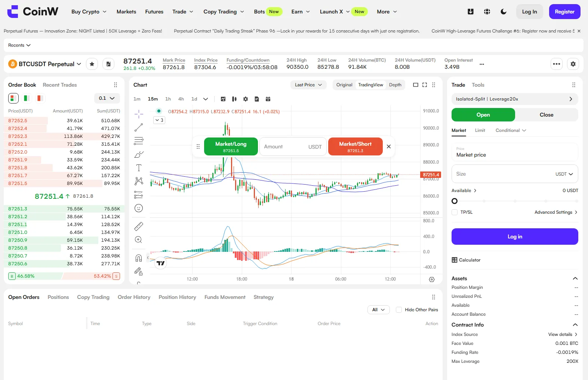
Task: Switch chart to Depth view
Action: coord(395,85)
